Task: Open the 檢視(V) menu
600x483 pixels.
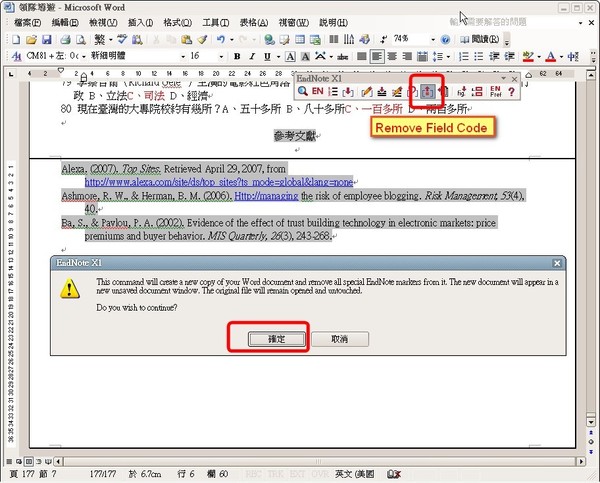Action: click(103, 23)
